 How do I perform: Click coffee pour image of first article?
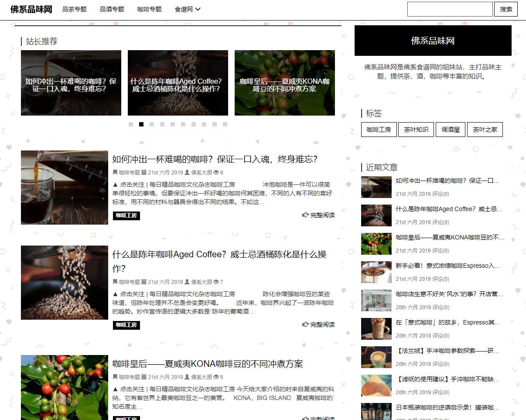click(x=65, y=188)
